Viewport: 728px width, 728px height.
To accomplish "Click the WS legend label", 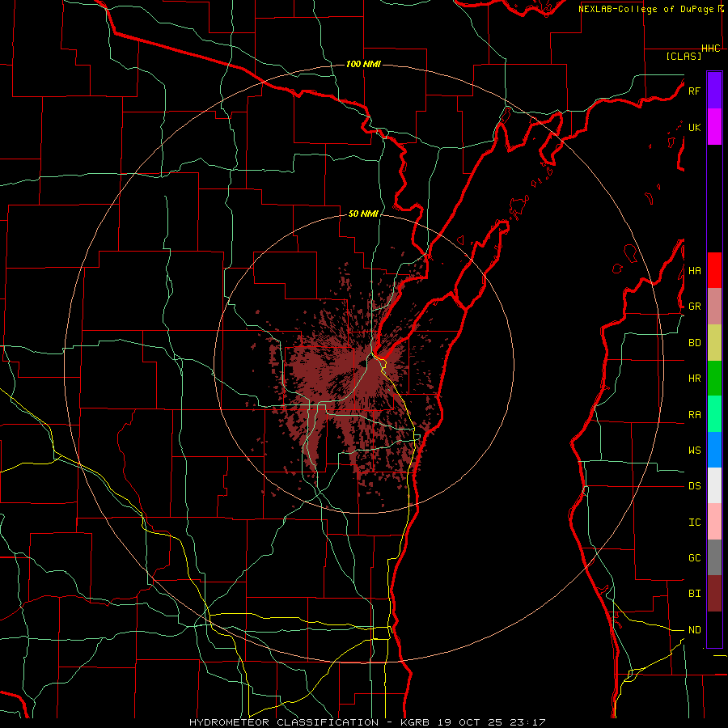I will 694,451.
